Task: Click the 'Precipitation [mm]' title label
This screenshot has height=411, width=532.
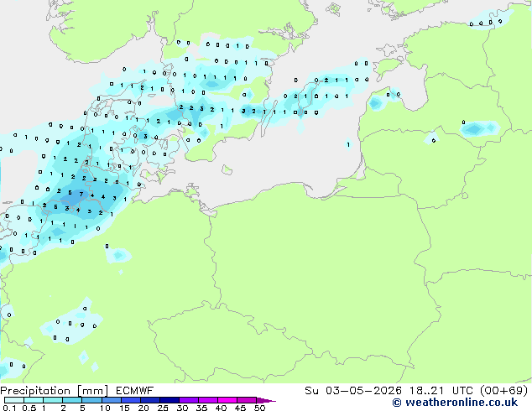Action: point(55,391)
